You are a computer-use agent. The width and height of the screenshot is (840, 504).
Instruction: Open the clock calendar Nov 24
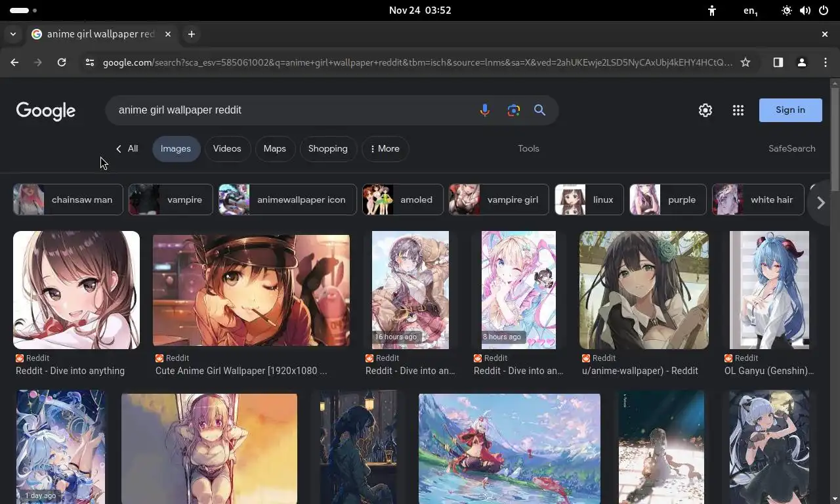[x=420, y=10]
